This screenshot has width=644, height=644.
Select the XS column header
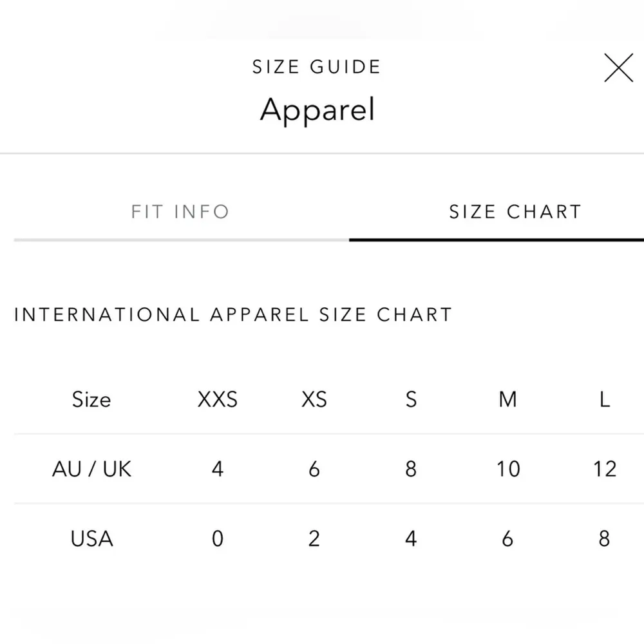pos(314,400)
